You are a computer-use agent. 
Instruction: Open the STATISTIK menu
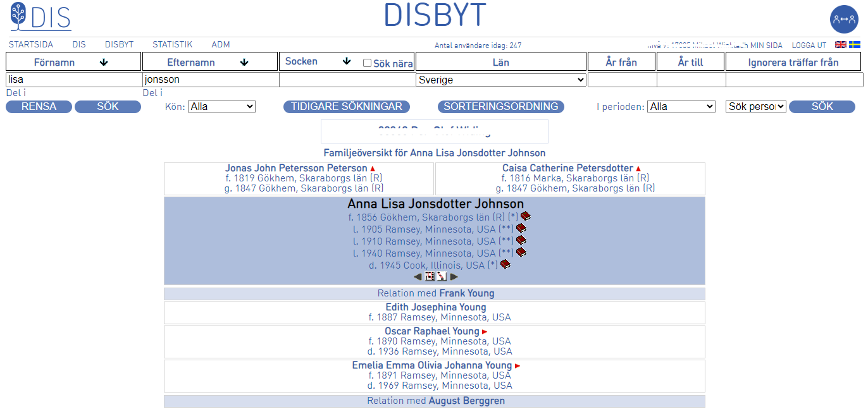click(x=172, y=45)
